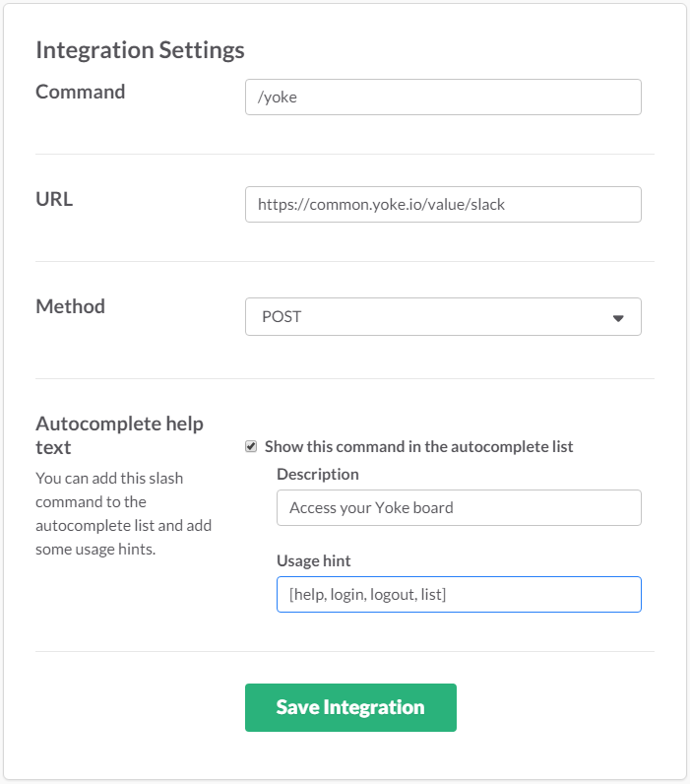Click the 'URL' field label
The height and width of the screenshot is (784, 690).
coord(54,199)
